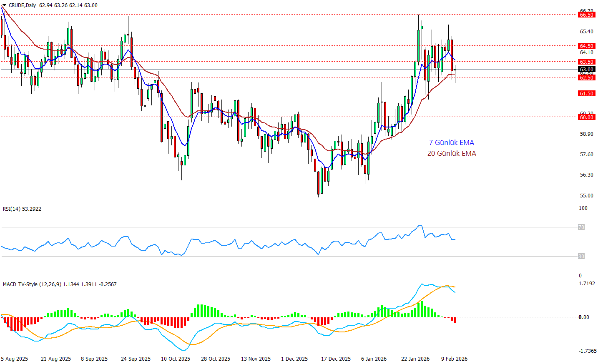Select the 60.00 red price level label
Viewport: 598px width, 364px height.
(586, 117)
